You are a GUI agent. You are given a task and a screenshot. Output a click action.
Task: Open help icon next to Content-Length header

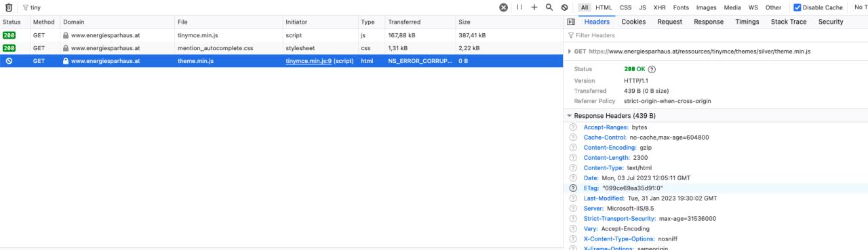click(573, 157)
